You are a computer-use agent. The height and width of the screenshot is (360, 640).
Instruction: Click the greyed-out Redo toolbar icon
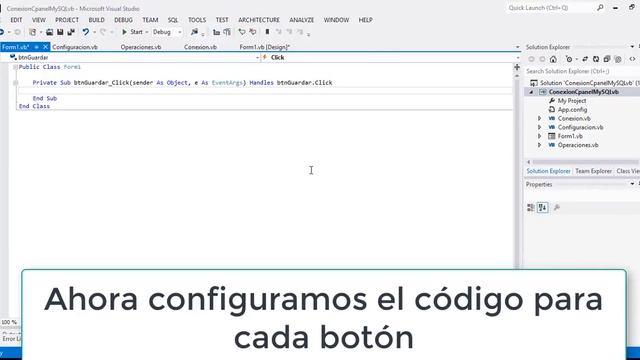pos(103,32)
